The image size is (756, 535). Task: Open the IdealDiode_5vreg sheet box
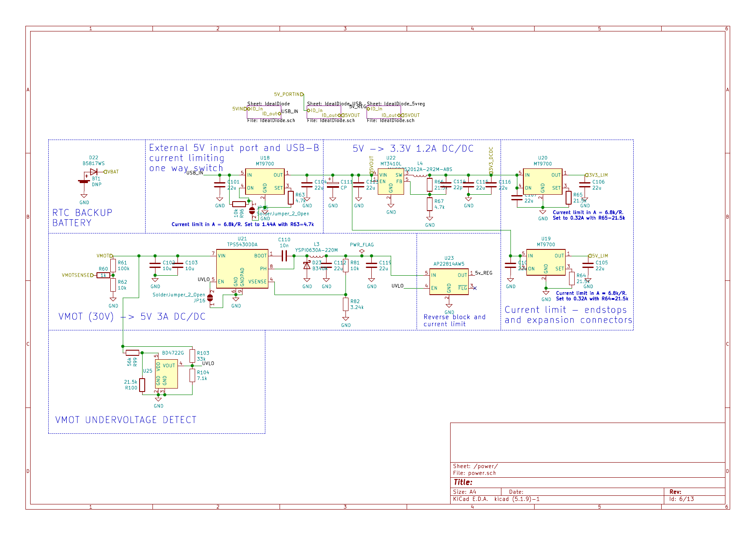[383, 112]
